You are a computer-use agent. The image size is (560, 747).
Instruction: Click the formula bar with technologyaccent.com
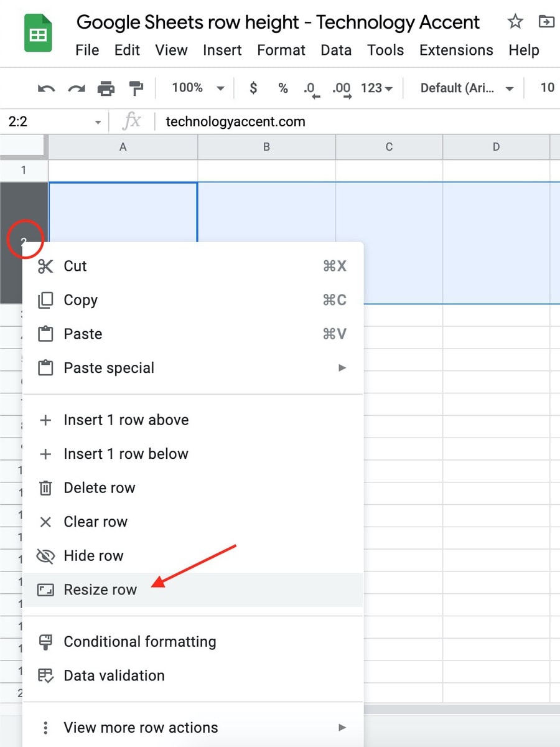pyautogui.click(x=358, y=122)
